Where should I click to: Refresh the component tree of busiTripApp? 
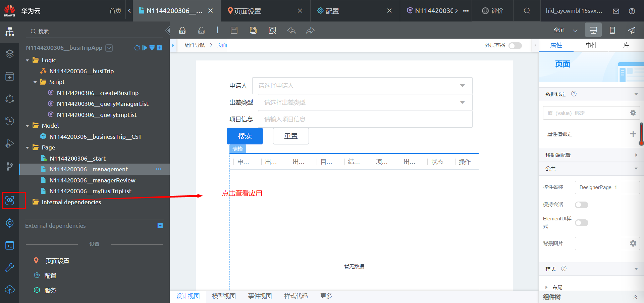click(x=137, y=48)
